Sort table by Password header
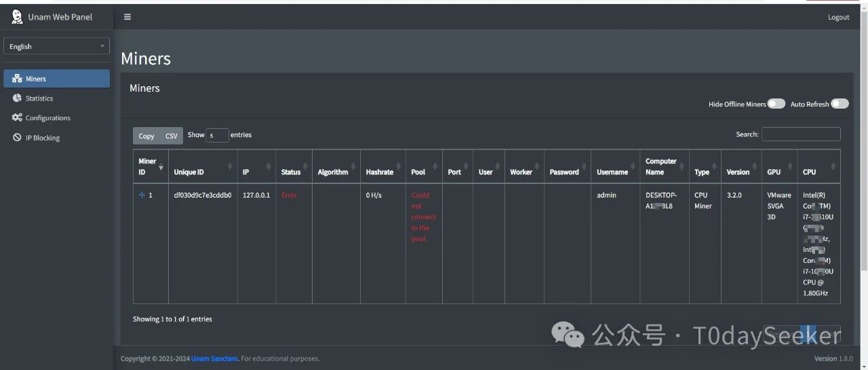This screenshot has height=370, width=868. pyautogui.click(x=568, y=167)
